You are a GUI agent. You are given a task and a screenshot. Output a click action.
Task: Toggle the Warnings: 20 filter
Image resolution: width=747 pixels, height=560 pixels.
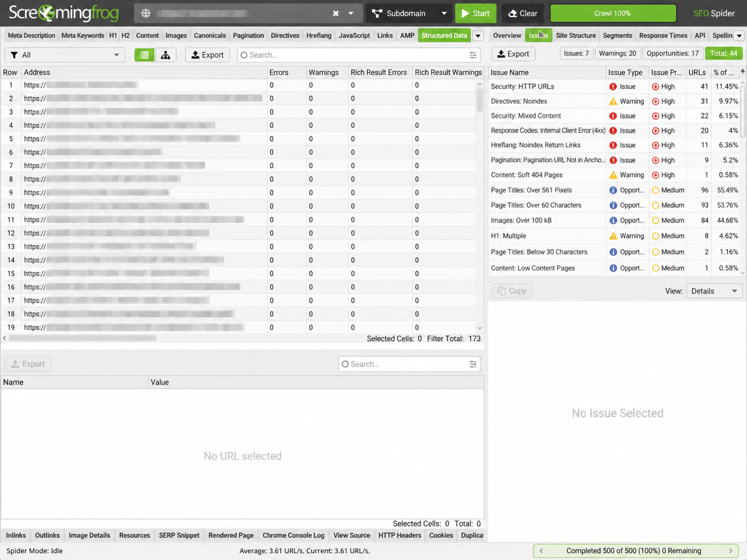coord(618,54)
